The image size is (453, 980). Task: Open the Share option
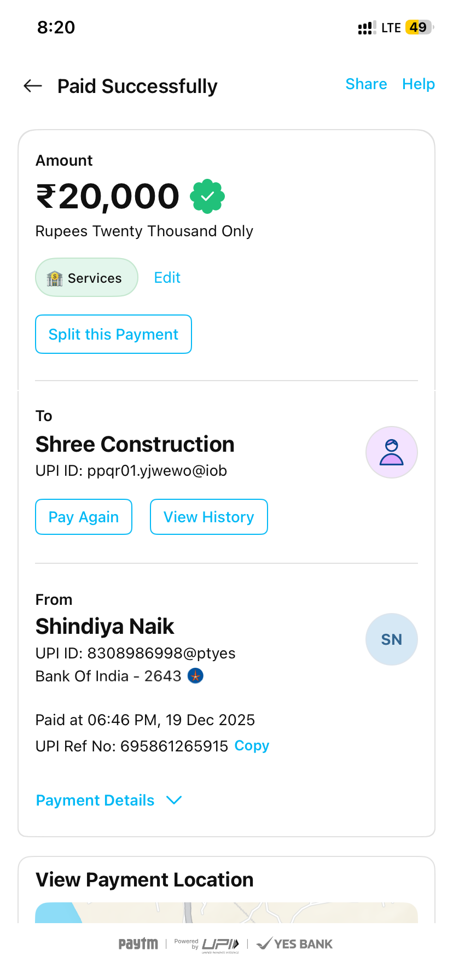[x=366, y=84]
